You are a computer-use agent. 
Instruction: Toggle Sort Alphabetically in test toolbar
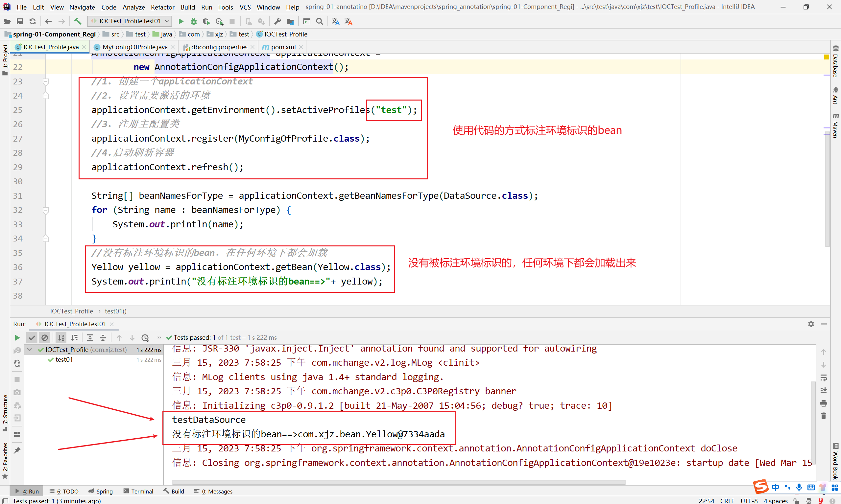[x=61, y=337]
